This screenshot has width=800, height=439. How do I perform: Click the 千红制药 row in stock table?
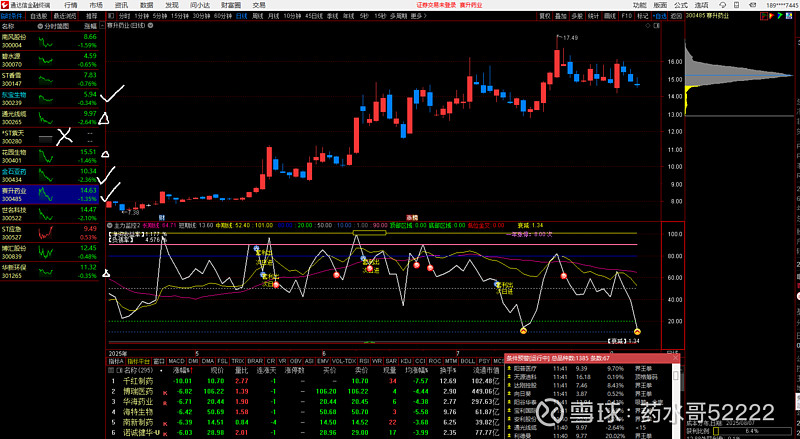[305, 381]
